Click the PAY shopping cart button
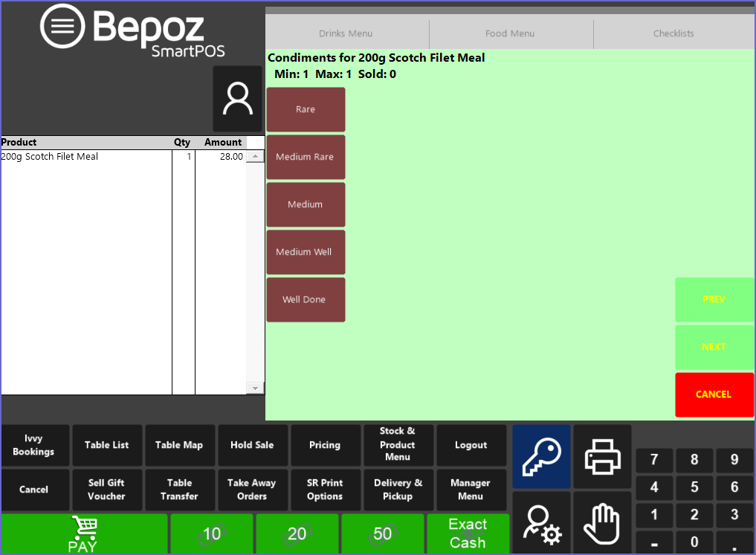 pos(84,534)
